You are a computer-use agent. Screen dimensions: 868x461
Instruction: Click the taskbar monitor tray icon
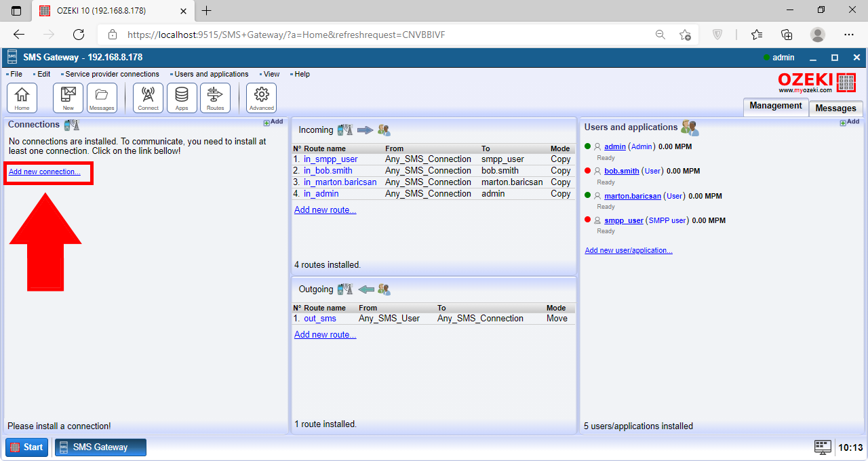823,447
